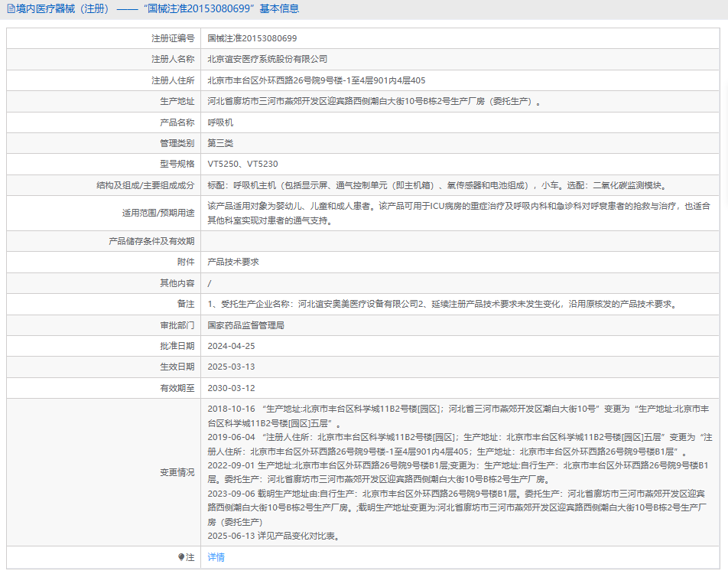Screen dimensions: 728x574
Task: Select the expiry date 2030-03-12
Action: coord(231,389)
